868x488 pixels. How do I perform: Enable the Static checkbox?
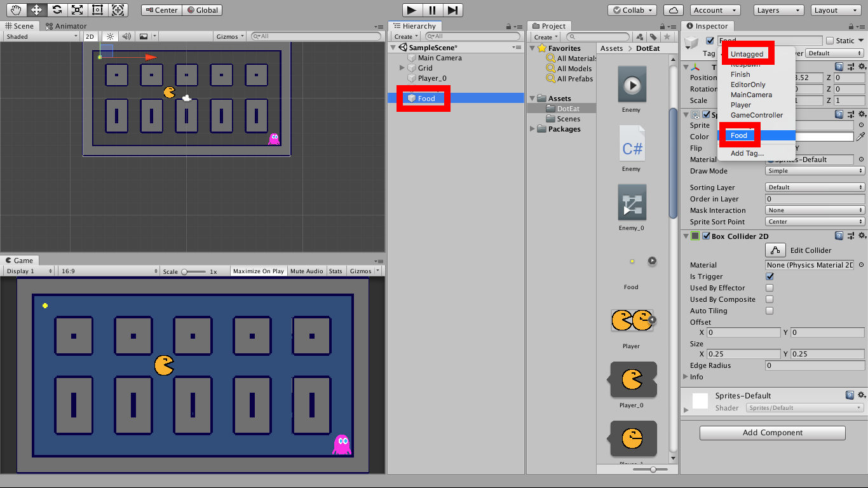831,41
